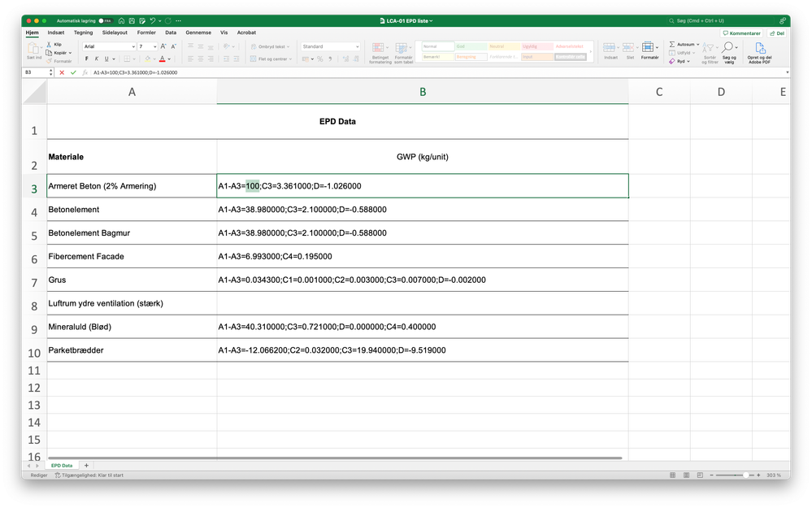Click the Slet cells icon
The width and height of the screenshot is (812, 508).
[x=628, y=48]
